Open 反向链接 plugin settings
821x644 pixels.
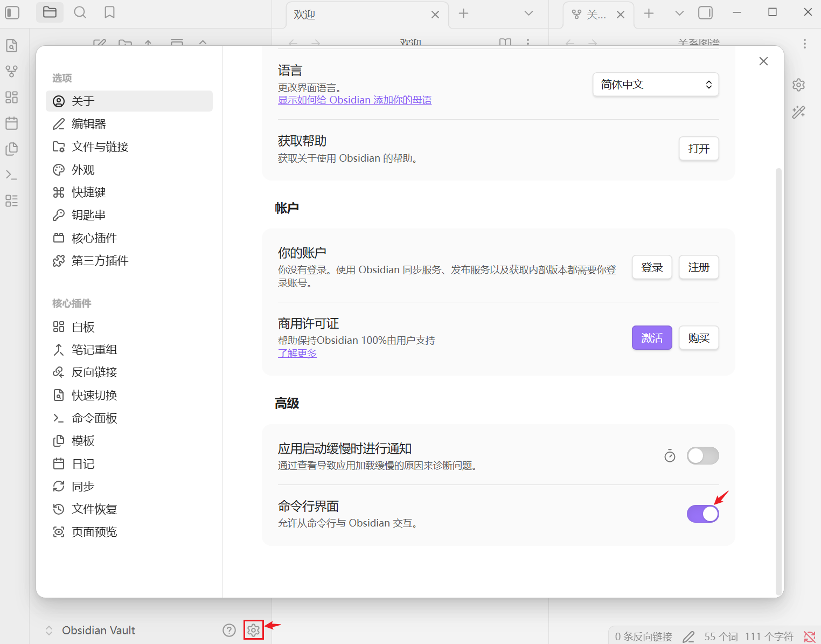click(129, 372)
